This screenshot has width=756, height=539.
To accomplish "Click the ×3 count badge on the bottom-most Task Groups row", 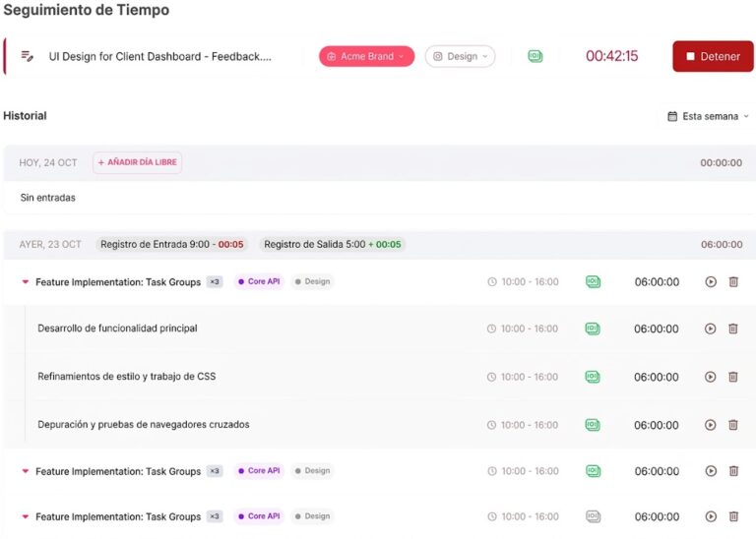I will click(215, 516).
